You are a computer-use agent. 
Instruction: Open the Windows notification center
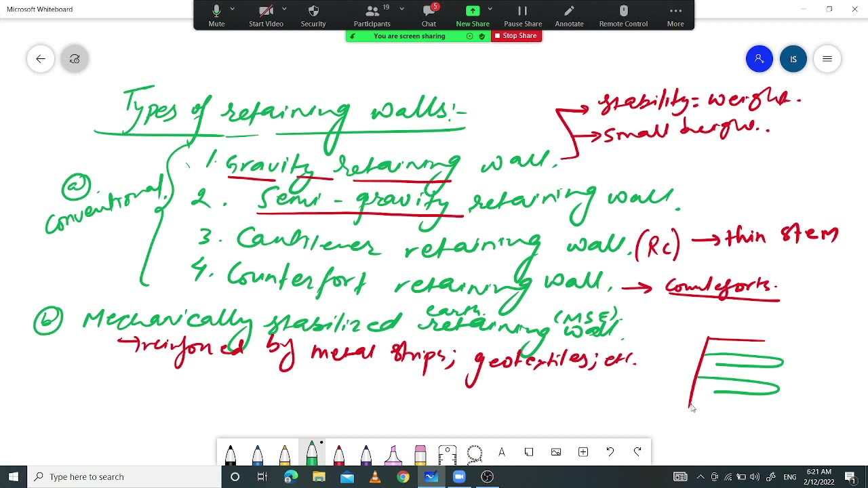click(850, 476)
